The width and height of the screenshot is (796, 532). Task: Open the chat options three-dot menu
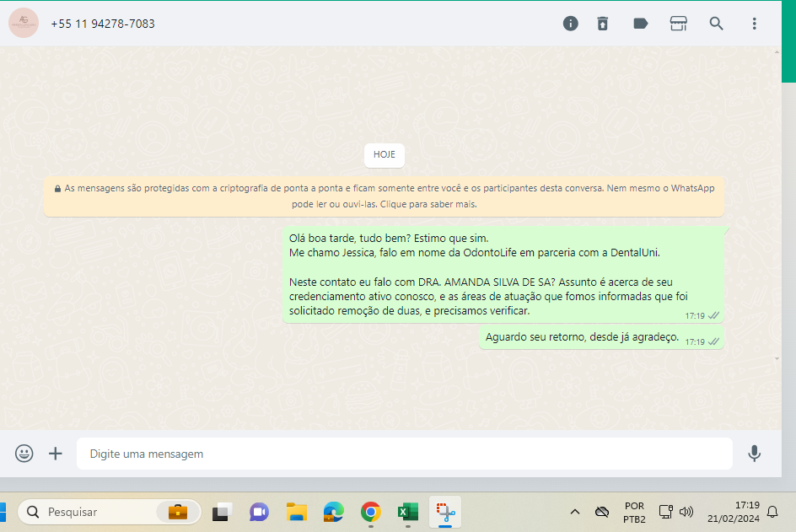coord(754,24)
